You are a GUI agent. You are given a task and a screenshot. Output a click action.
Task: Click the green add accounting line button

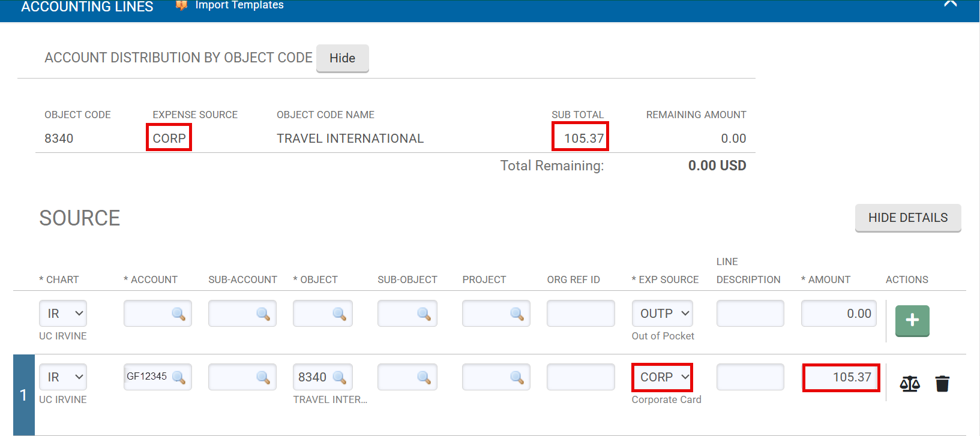(x=912, y=320)
